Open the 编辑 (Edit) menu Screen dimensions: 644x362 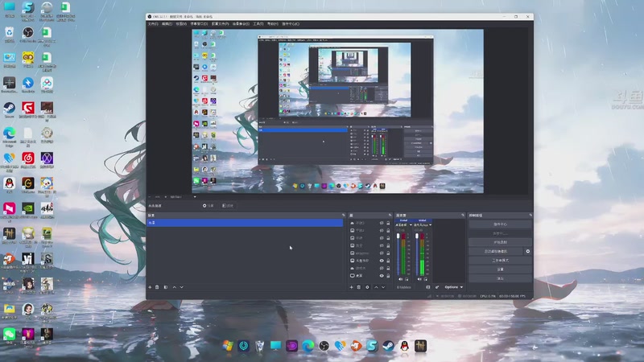(x=167, y=24)
